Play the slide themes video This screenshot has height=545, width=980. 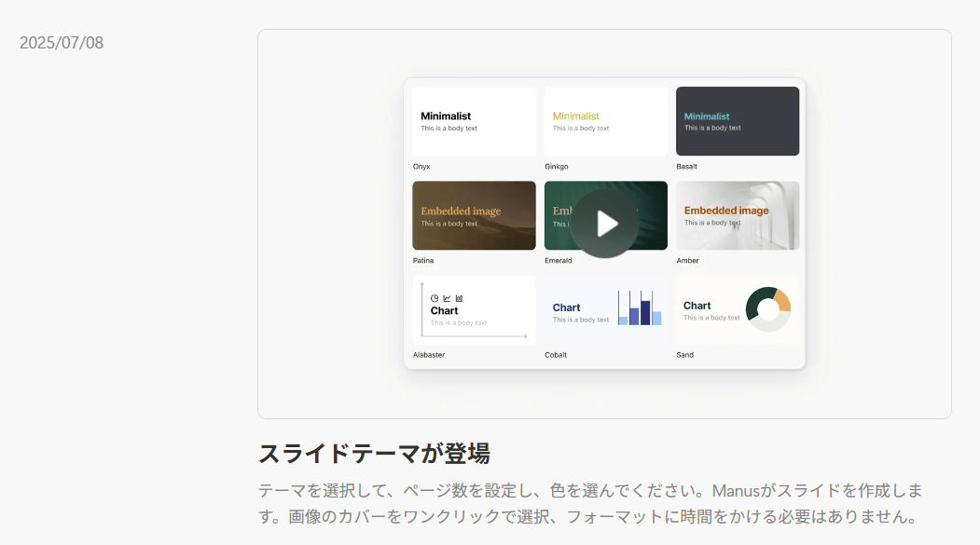(605, 224)
